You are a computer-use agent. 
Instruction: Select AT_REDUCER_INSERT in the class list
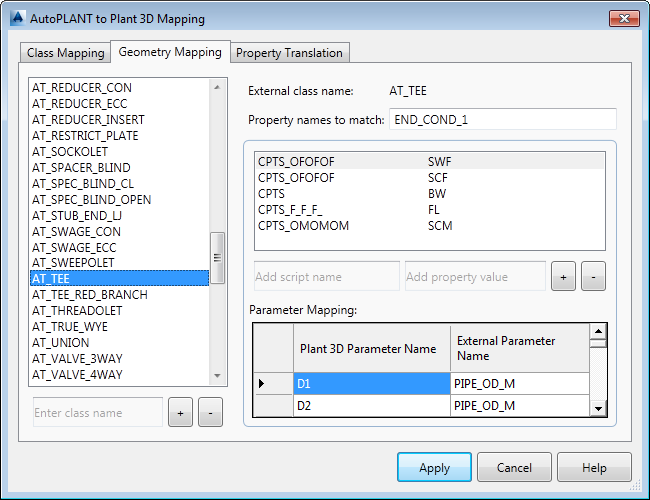[119, 119]
